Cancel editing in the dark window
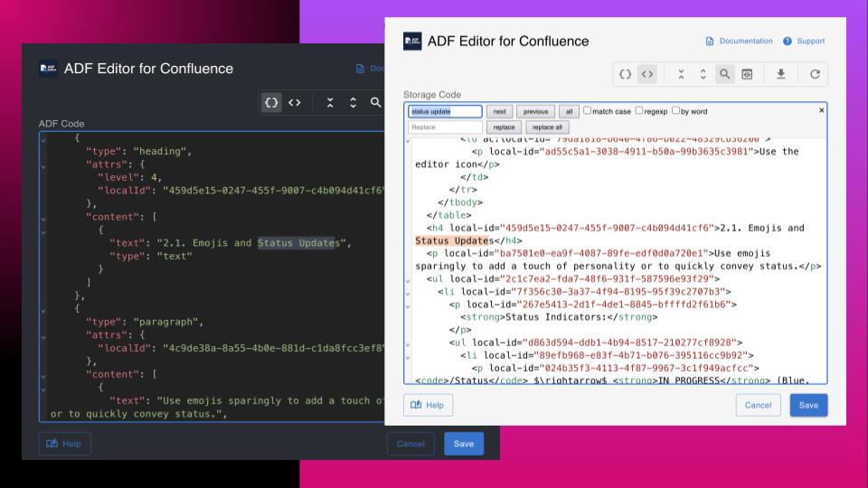 point(410,444)
